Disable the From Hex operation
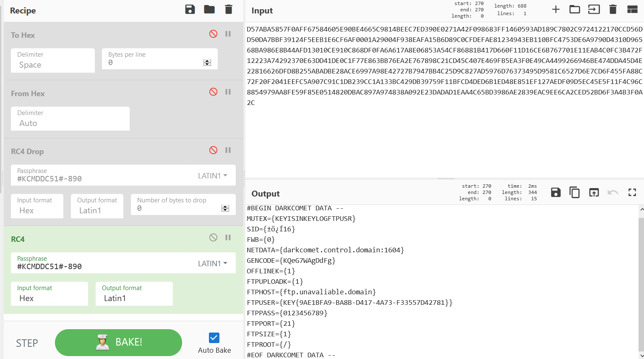Viewport: 644px width, 359px height. [x=214, y=92]
